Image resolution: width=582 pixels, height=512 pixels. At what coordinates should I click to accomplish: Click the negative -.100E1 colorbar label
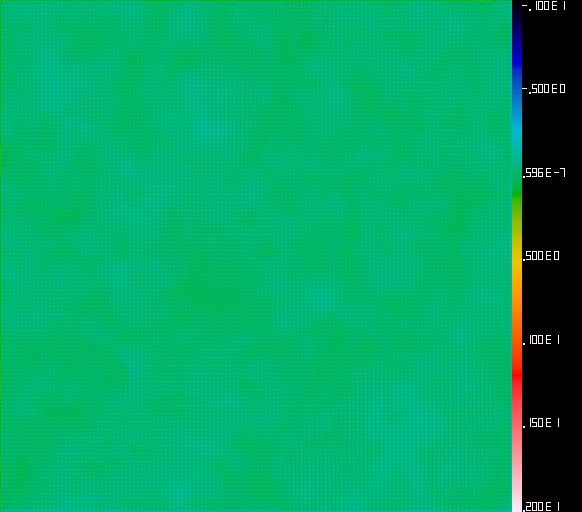tap(544, 6)
